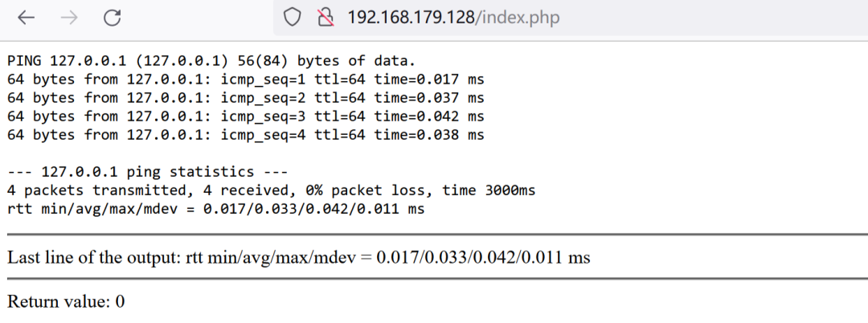The height and width of the screenshot is (323, 868).
Task: Click the icmp_seq=1 ping reply line
Action: click(245, 80)
